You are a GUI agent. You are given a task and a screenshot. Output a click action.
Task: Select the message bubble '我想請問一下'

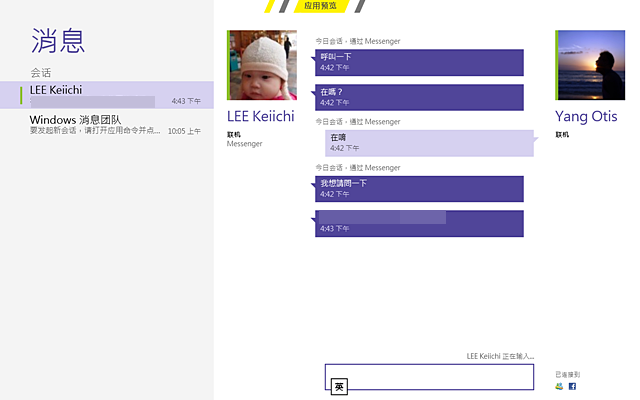pyautogui.click(x=419, y=189)
